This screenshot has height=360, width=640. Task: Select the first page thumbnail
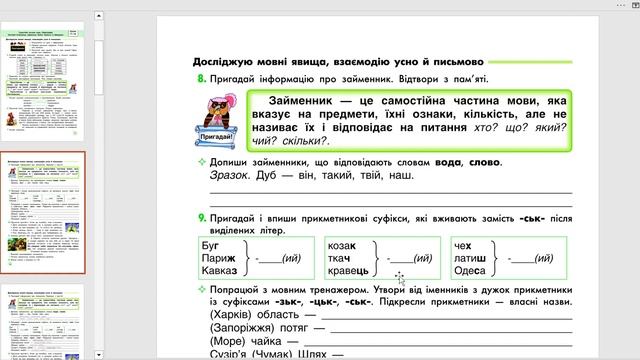coord(42,82)
